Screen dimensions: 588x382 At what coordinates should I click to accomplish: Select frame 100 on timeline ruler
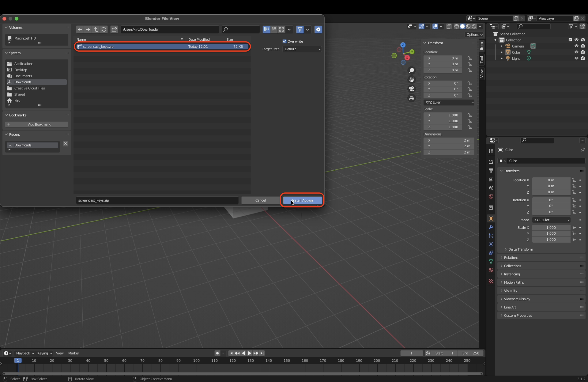[x=196, y=361]
